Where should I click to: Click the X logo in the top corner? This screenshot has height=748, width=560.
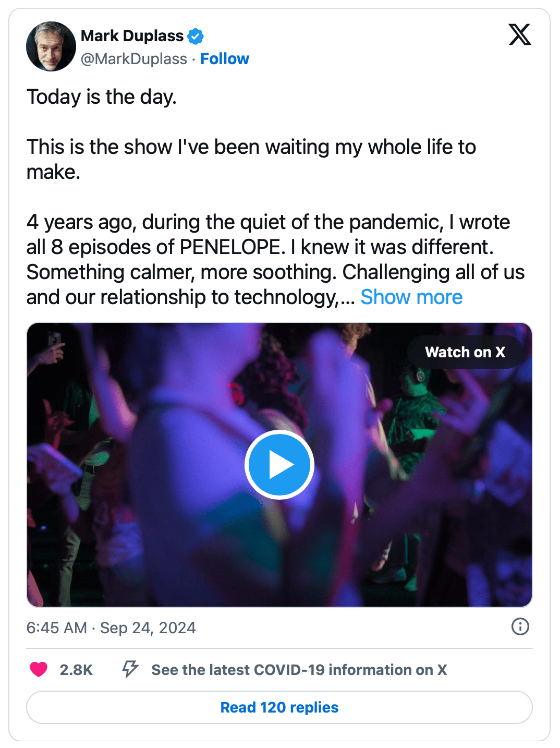pos(519,35)
